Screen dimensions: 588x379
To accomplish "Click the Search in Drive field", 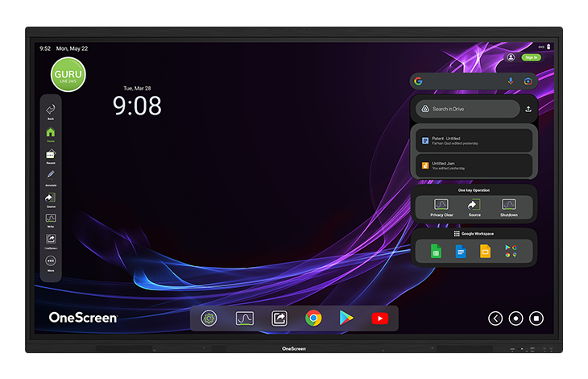I will point(467,109).
